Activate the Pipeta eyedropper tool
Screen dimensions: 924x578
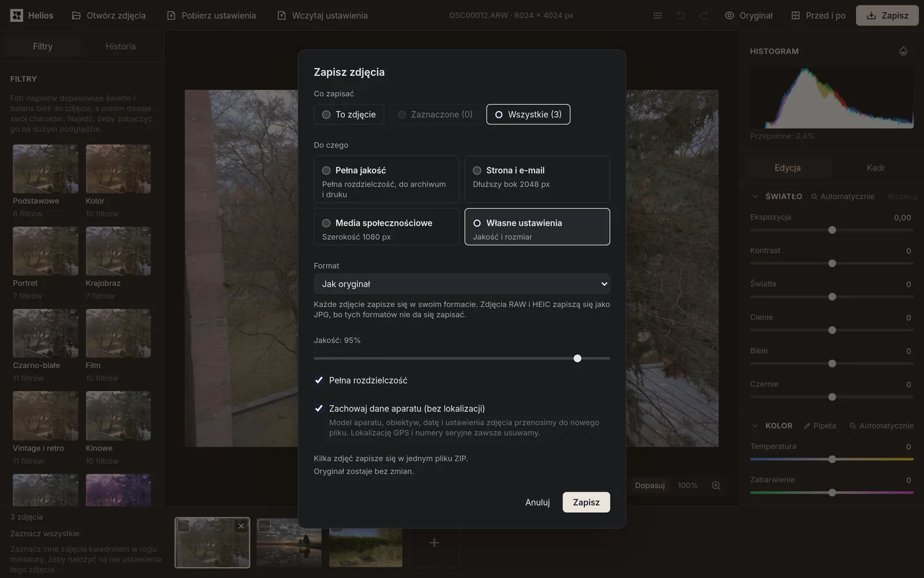[x=820, y=426]
